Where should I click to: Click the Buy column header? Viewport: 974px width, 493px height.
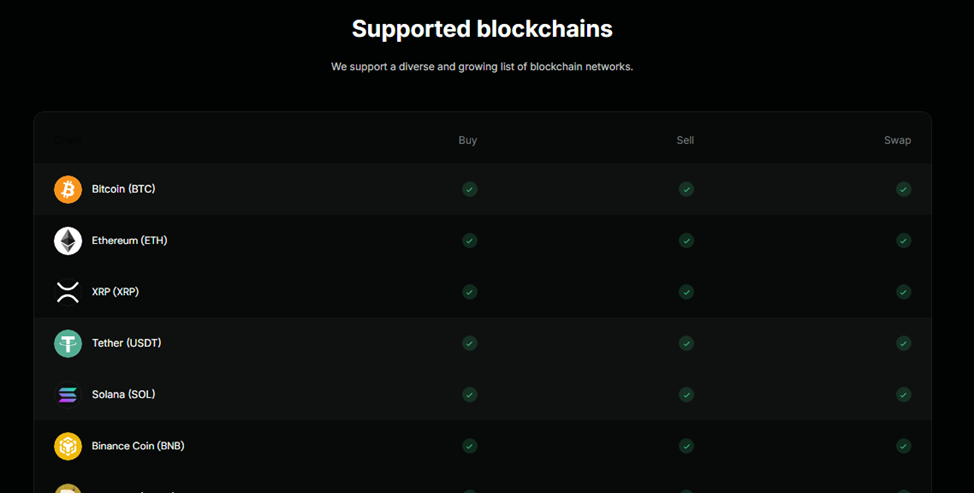tap(468, 140)
